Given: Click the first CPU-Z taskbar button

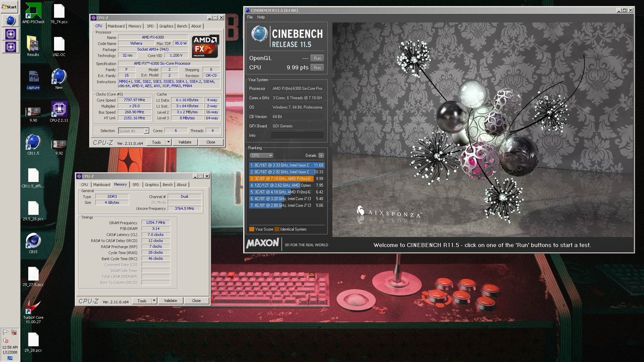Looking at the screenshot, I should [x=10, y=34].
